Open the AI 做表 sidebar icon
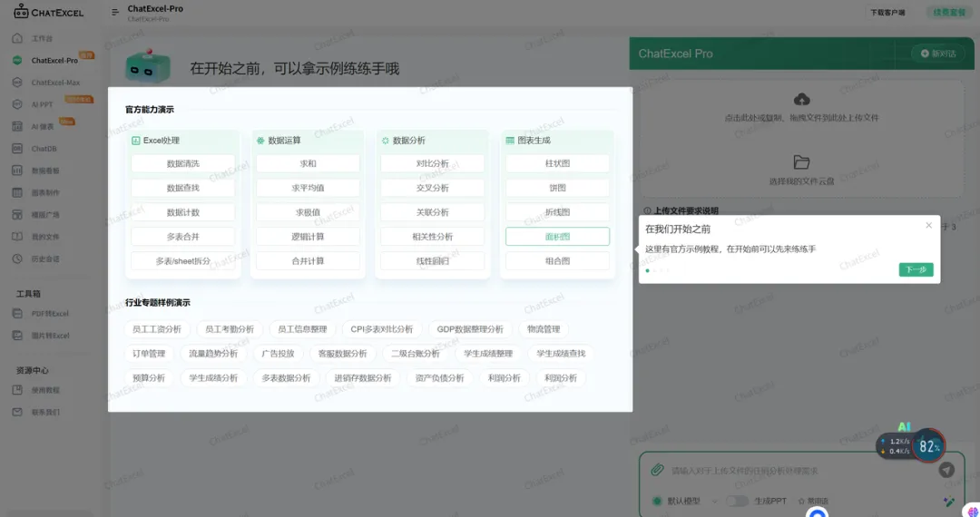980x517 pixels. 17,126
